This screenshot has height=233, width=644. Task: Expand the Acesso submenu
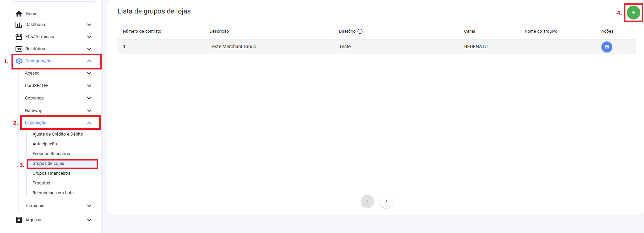[89, 73]
